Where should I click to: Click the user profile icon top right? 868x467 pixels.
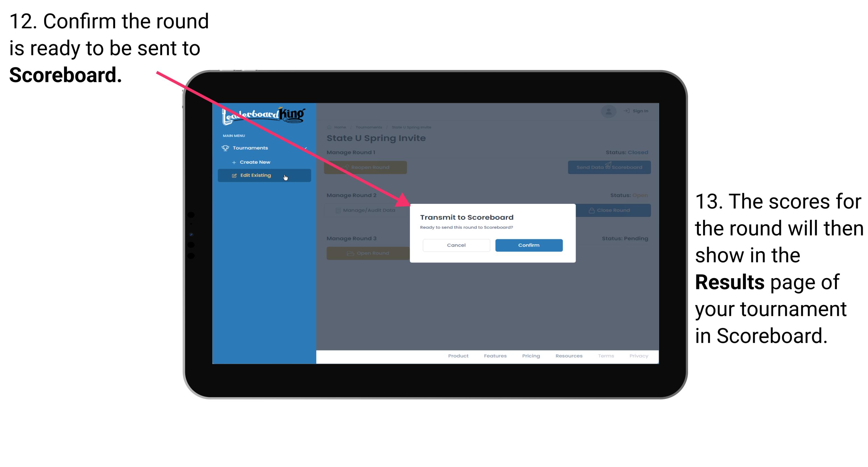click(x=609, y=111)
